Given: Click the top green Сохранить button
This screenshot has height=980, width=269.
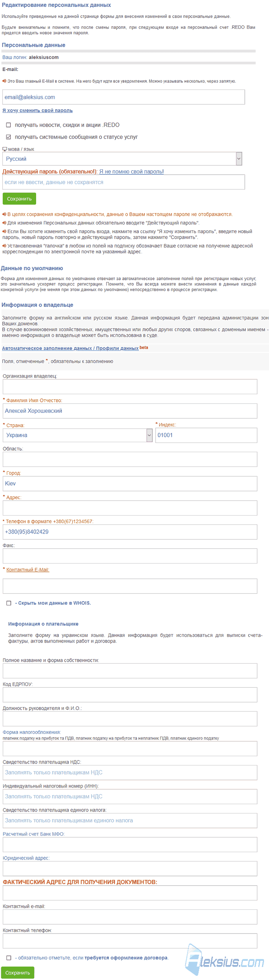Looking at the screenshot, I should tap(19, 199).
